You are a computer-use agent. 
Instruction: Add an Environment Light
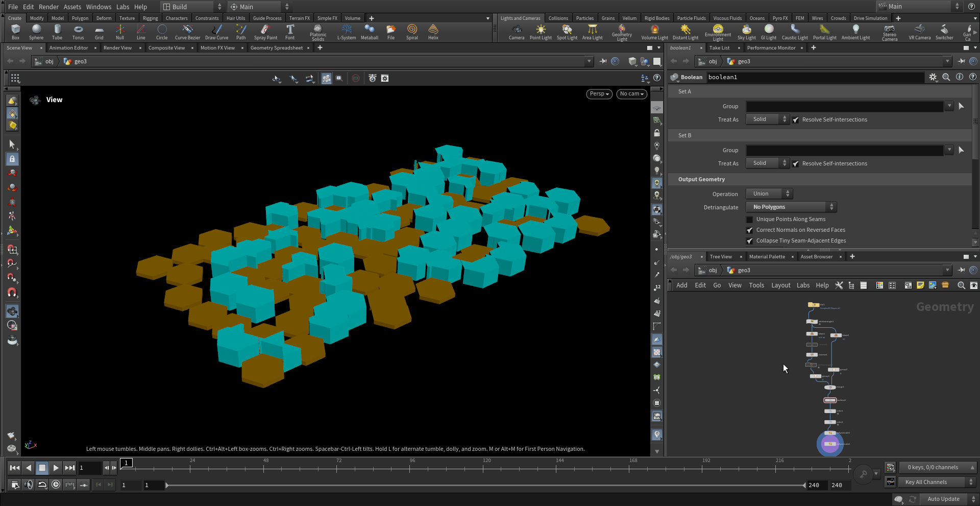pyautogui.click(x=718, y=33)
